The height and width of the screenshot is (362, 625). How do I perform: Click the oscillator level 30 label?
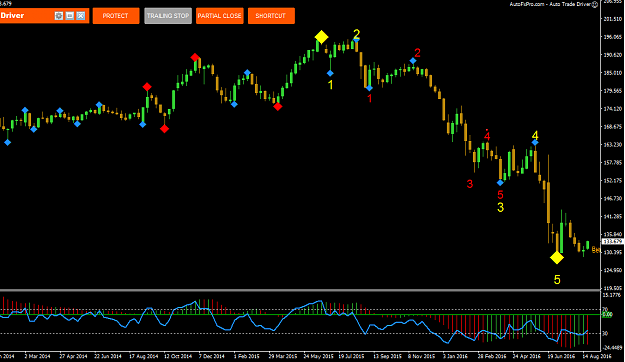tap(605, 333)
